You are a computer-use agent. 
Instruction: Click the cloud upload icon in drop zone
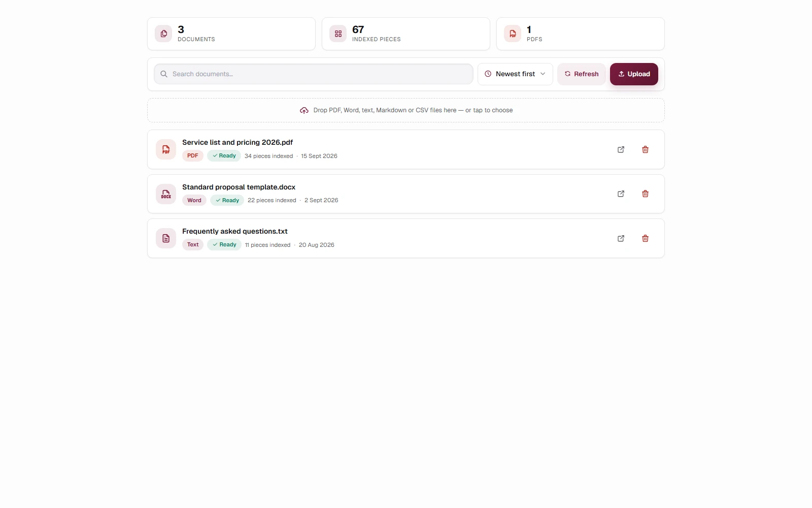tap(304, 110)
